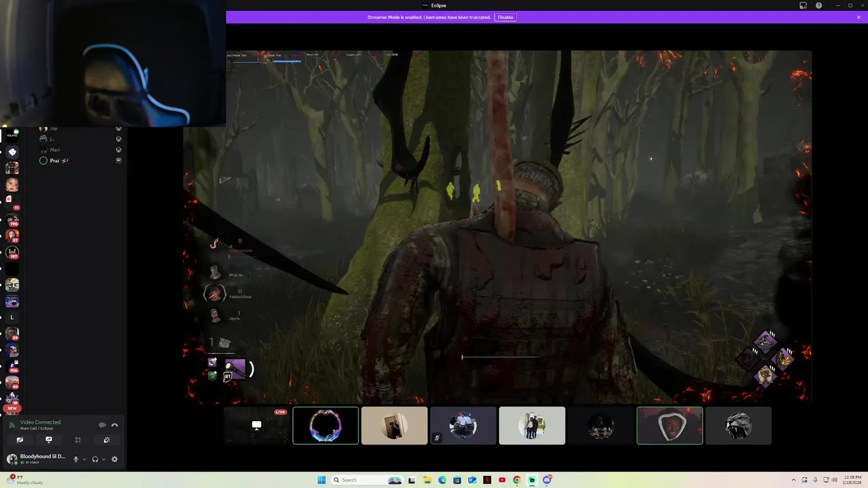Expand headphone output options arrow

click(x=104, y=459)
